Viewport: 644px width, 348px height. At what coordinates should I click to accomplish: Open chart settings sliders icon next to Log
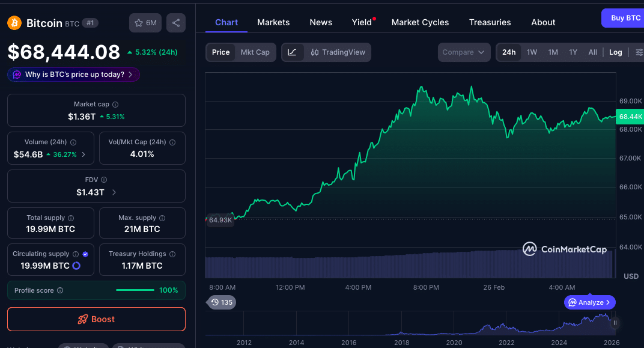(x=638, y=52)
